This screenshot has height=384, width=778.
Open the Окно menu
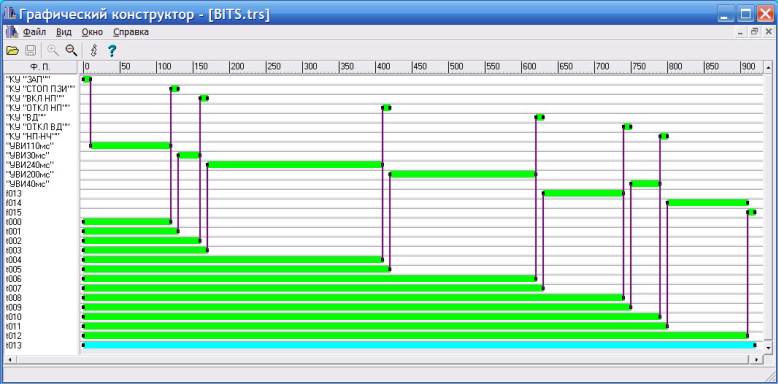(92, 32)
